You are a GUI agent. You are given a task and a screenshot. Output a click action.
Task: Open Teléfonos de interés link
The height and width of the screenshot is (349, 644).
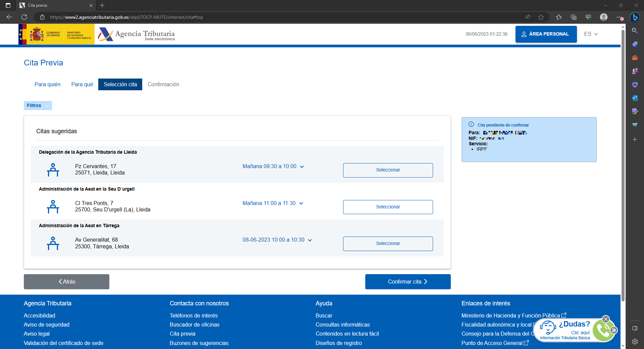tap(194, 315)
